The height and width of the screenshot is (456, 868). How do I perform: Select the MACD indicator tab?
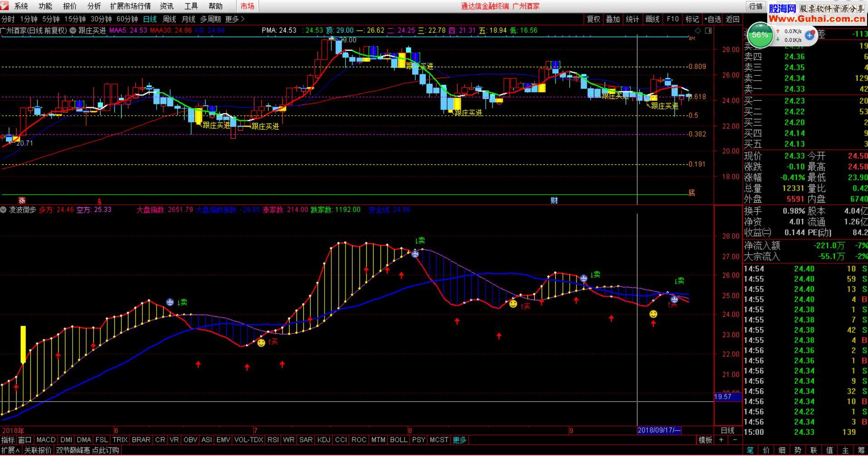(x=46, y=440)
